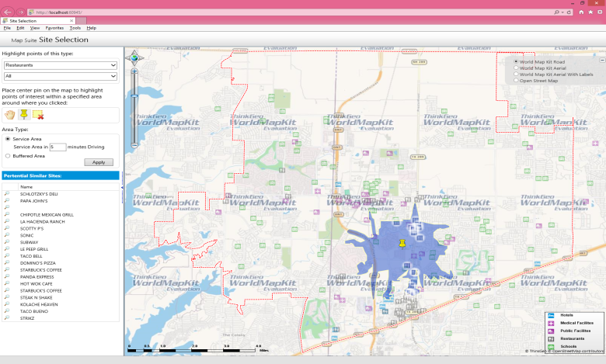This screenshot has width=606, height=364.
Task: Click the zoom icon beside TACO BELL
Action: (x=7, y=256)
